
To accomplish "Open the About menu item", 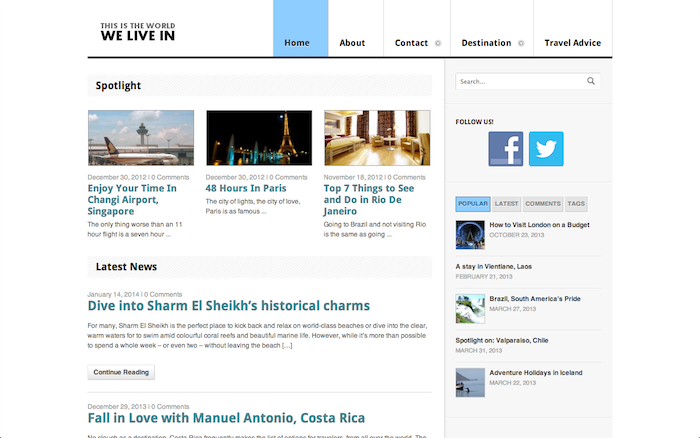I will coord(352,43).
